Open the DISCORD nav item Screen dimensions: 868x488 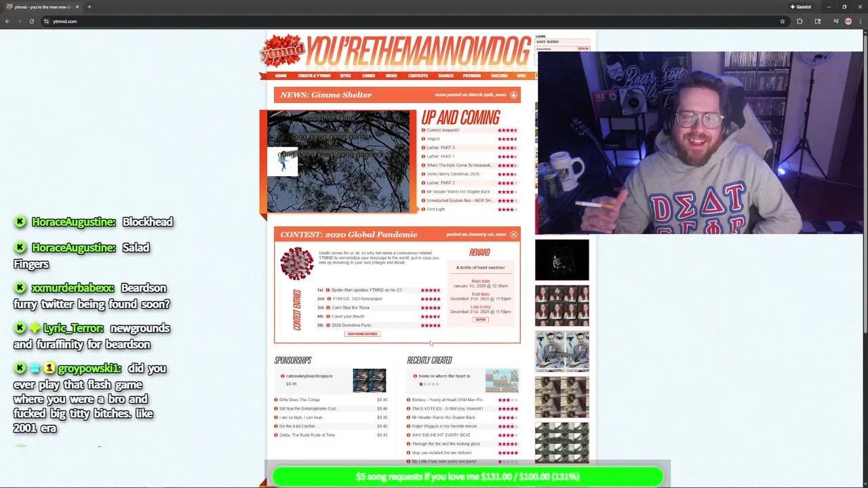[x=499, y=76]
